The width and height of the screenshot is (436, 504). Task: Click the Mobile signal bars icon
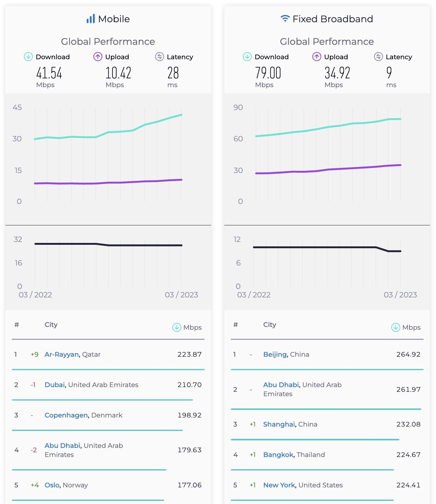point(91,19)
